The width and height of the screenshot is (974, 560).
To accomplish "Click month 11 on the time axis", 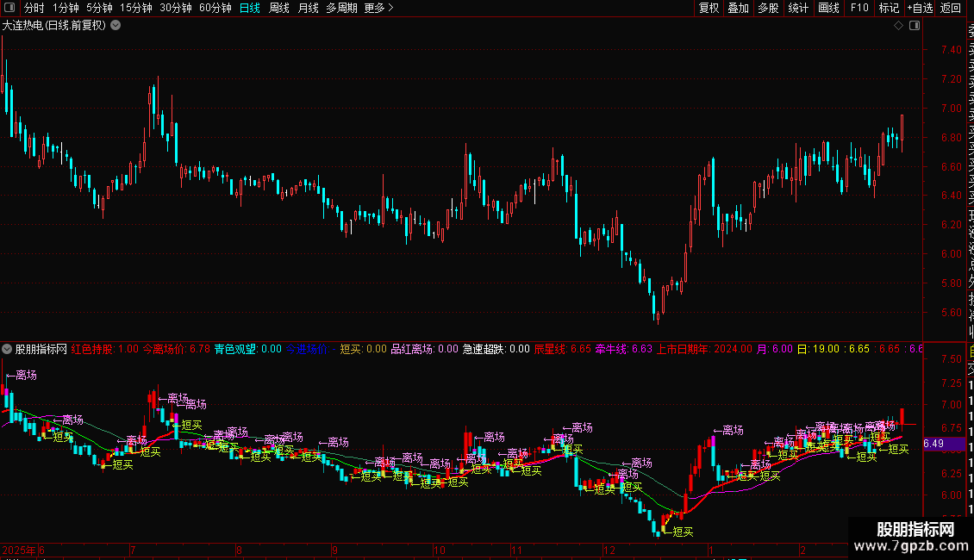I will pos(517,550).
